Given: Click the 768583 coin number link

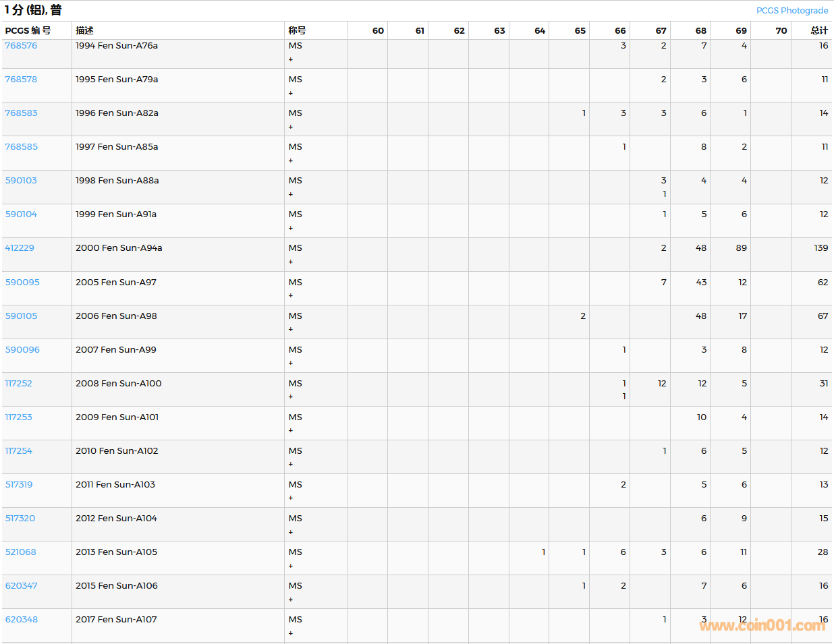Looking at the screenshot, I should click(21, 113).
